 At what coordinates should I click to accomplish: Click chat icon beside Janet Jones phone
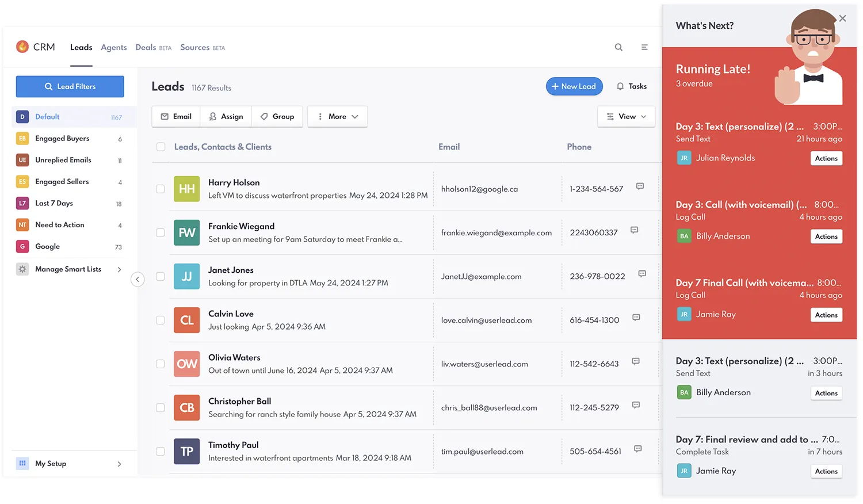[x=642, y=274]
